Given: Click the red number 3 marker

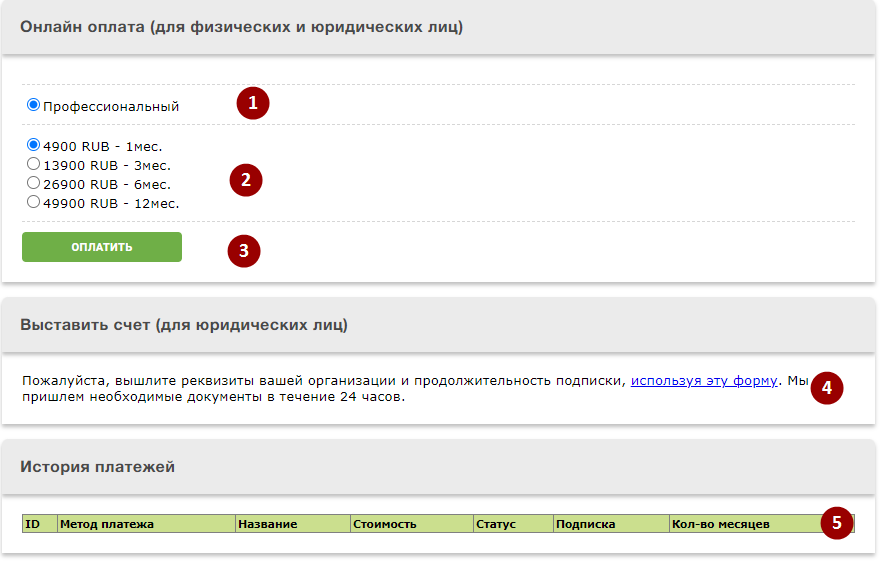Looking at the screenshot, I should coord(243,250).
